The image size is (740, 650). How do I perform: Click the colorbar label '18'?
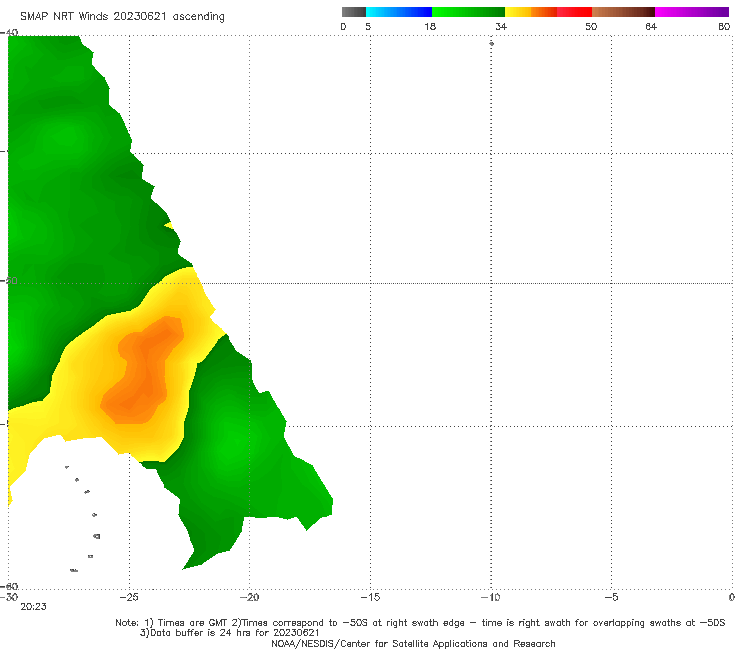click(x=430, y=26)
